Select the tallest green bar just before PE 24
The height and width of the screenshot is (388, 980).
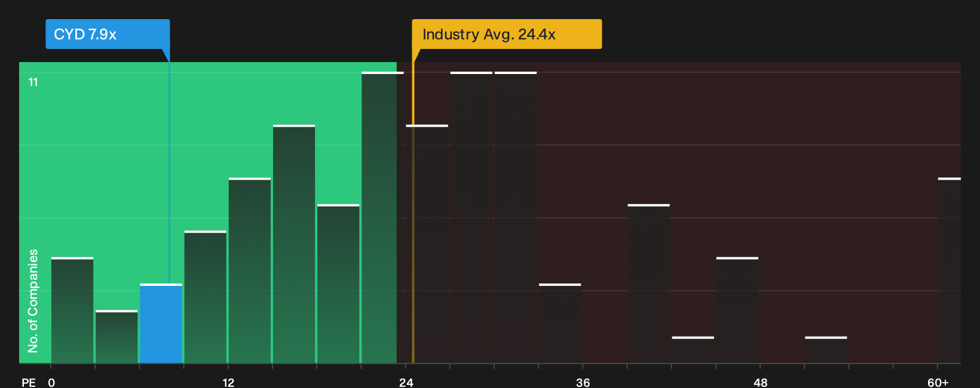tap(382, 217)
